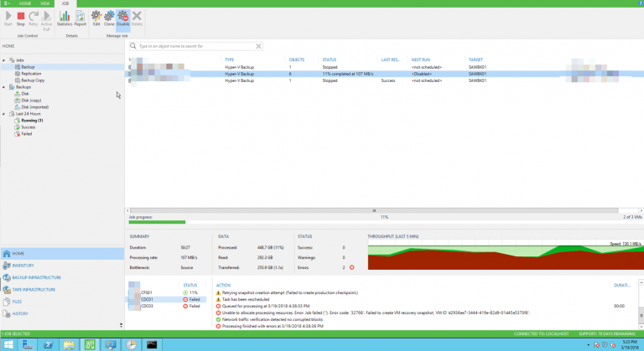Select Disk under Backups
The width and height of the screenshot is (644, 351).
(x=24, y=94)
